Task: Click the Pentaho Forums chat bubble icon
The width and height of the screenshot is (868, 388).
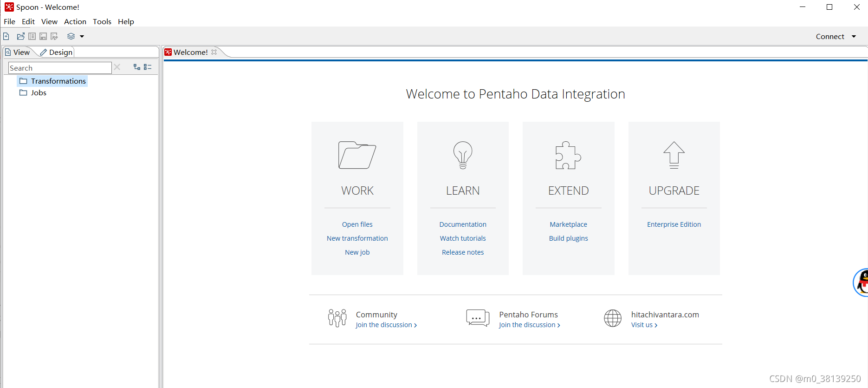Action: click(478, 318)
